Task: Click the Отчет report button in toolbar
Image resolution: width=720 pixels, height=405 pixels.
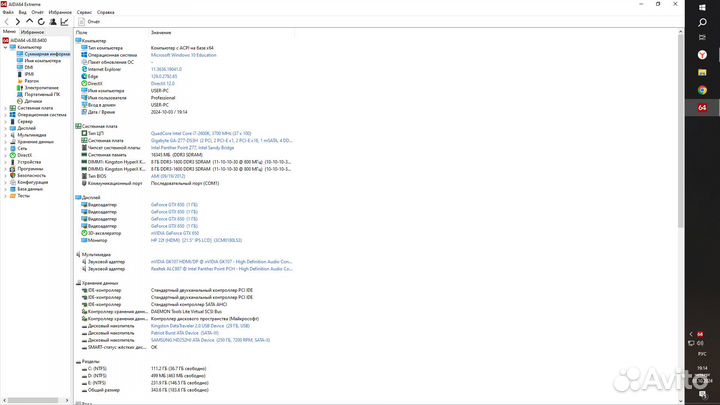Action: click(x=89, y=22)
